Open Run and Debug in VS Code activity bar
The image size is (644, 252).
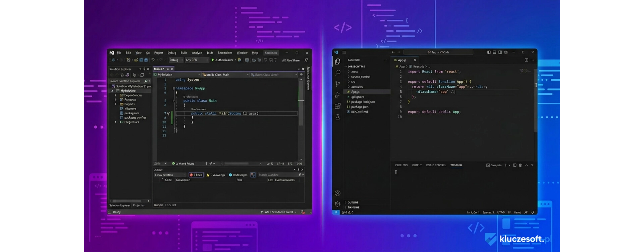pyautogui.click(x=337, y=95)
